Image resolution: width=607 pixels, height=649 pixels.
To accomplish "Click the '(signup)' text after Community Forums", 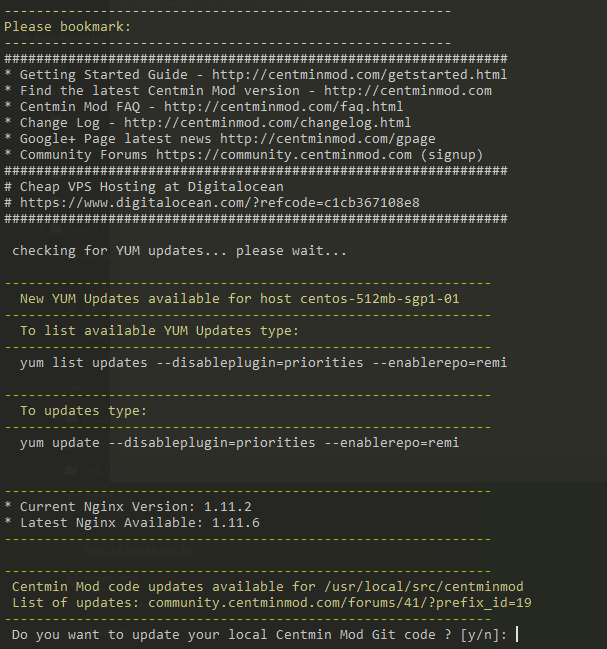I will (x=451, y=155).
